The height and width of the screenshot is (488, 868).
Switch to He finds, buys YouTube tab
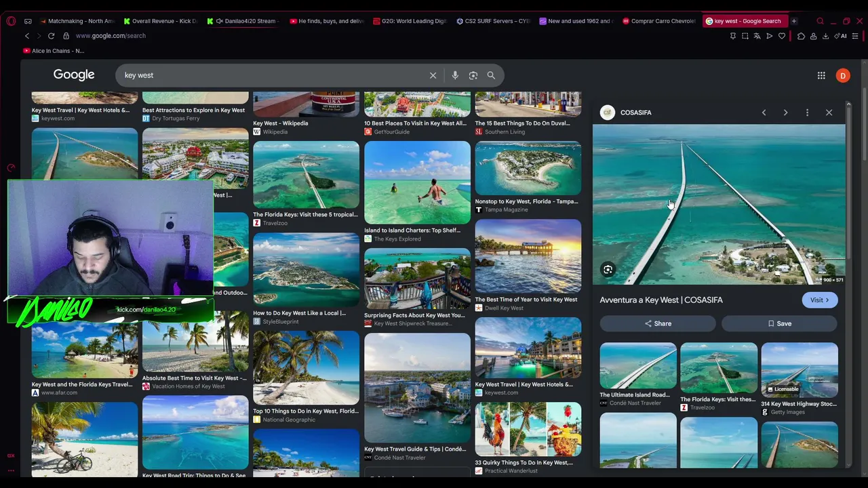[328, 21]
